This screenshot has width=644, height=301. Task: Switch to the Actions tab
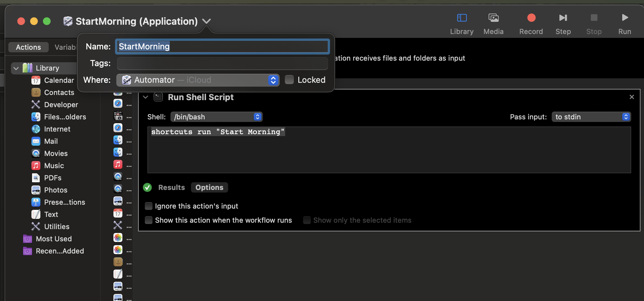tap(29, 47)
